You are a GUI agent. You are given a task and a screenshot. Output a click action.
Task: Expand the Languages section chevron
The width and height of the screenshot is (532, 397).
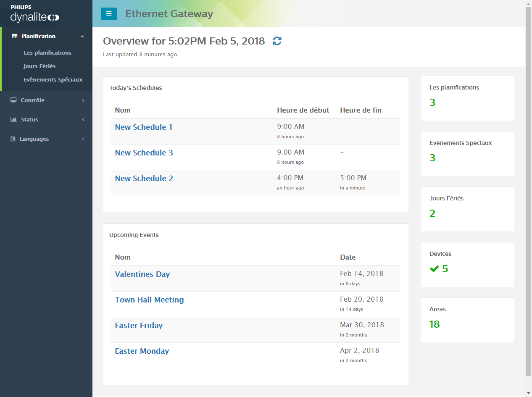[x=83, y=139]
